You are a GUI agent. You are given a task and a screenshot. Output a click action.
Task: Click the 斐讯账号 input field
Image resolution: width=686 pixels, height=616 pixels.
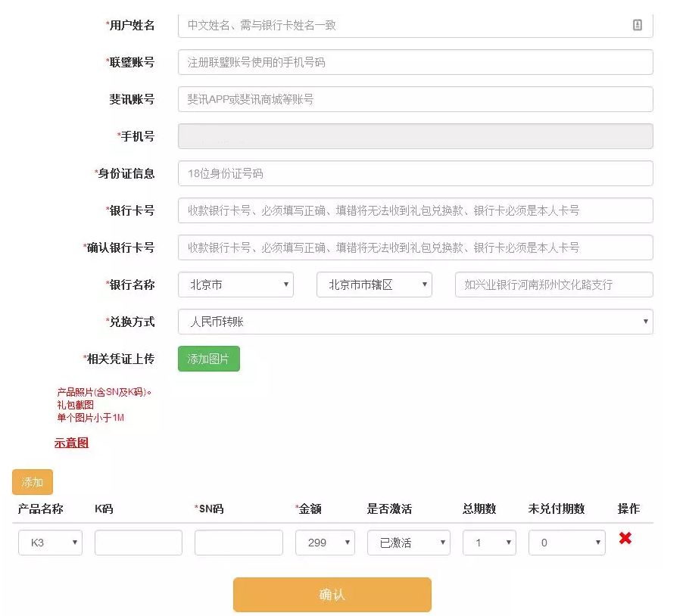(x=415, y=99)
